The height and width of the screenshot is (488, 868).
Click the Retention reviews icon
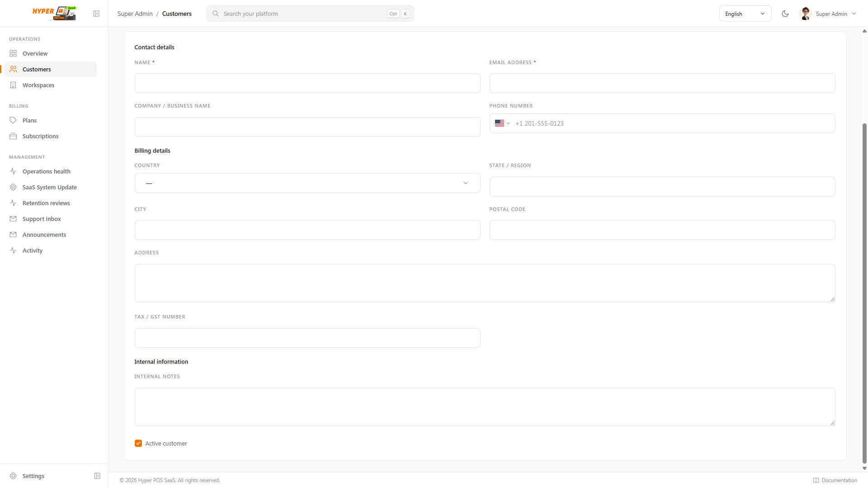pyautogui.click(x=13, y=203)
